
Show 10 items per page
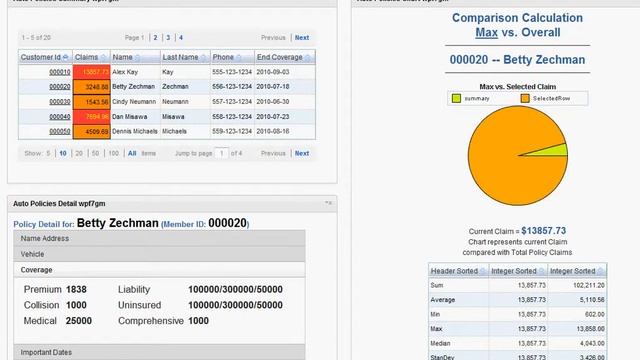tap(63, 153)
